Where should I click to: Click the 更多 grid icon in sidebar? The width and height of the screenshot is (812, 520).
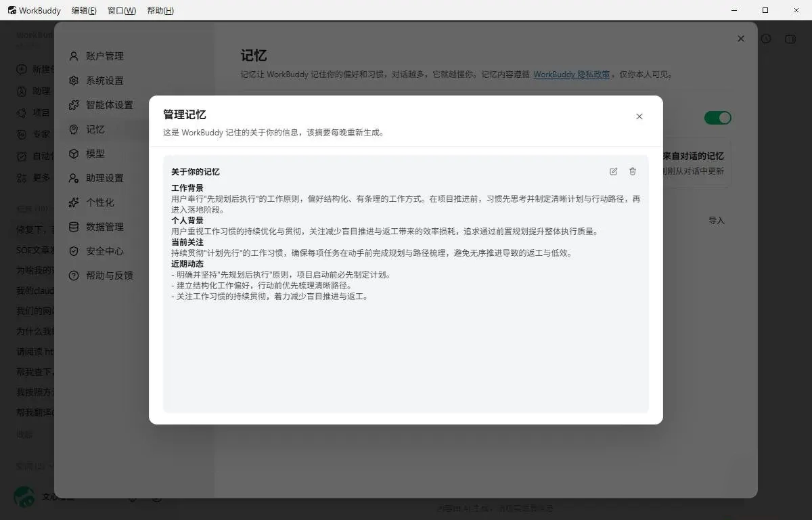(x=22, y=177)
